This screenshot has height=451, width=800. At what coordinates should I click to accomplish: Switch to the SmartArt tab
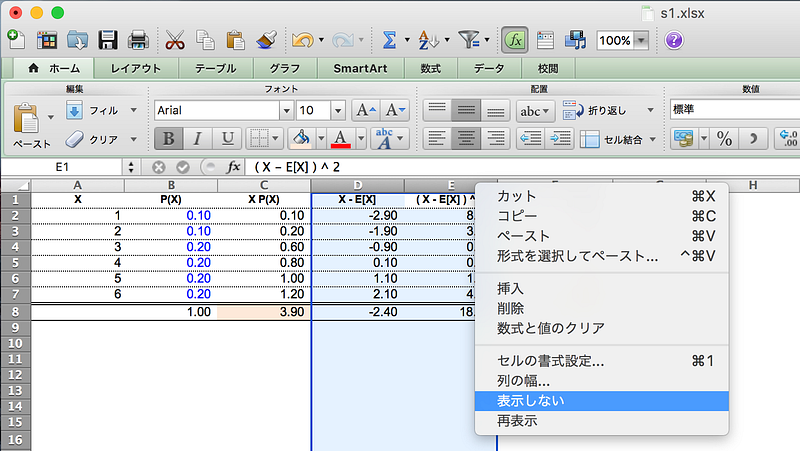[360, 68]
